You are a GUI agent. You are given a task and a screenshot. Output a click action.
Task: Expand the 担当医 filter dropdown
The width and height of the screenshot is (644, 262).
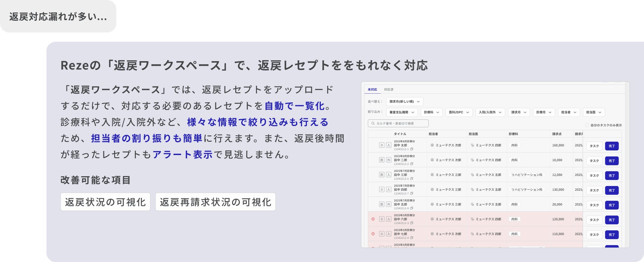click(594, 112)
